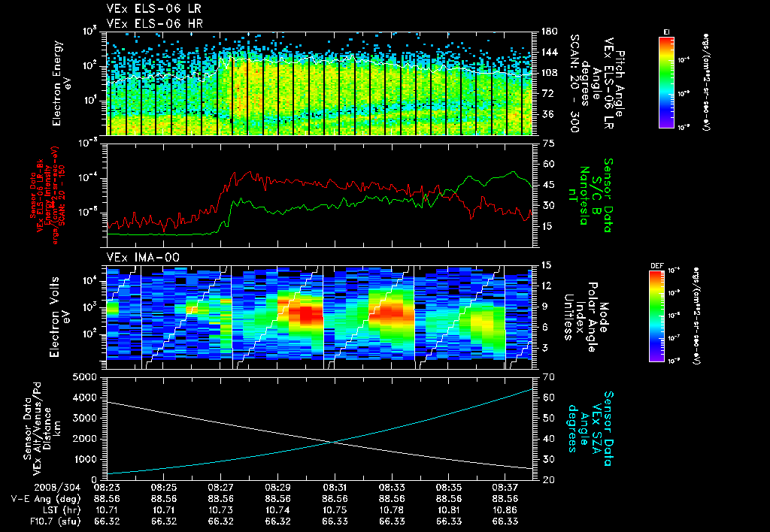Select the "VEx ELS-06 HR" title text
This screenshot has height=532, width=770.
(154, 23)
